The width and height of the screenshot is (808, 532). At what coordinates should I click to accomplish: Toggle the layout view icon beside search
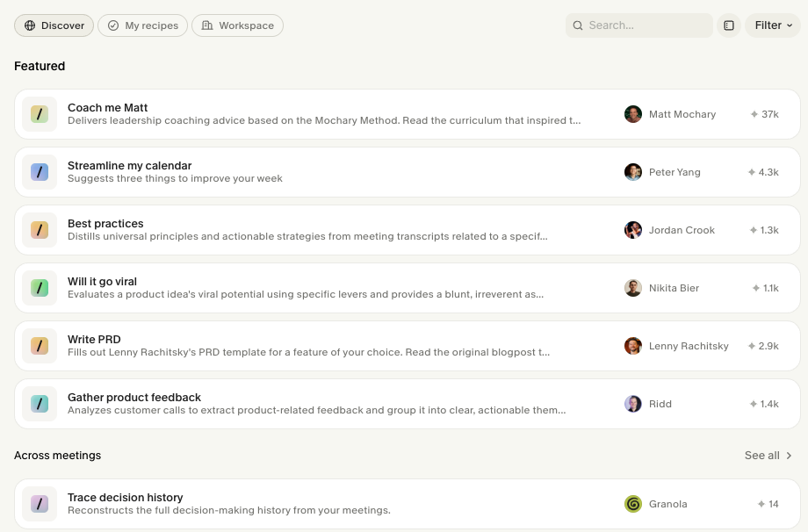729,25
